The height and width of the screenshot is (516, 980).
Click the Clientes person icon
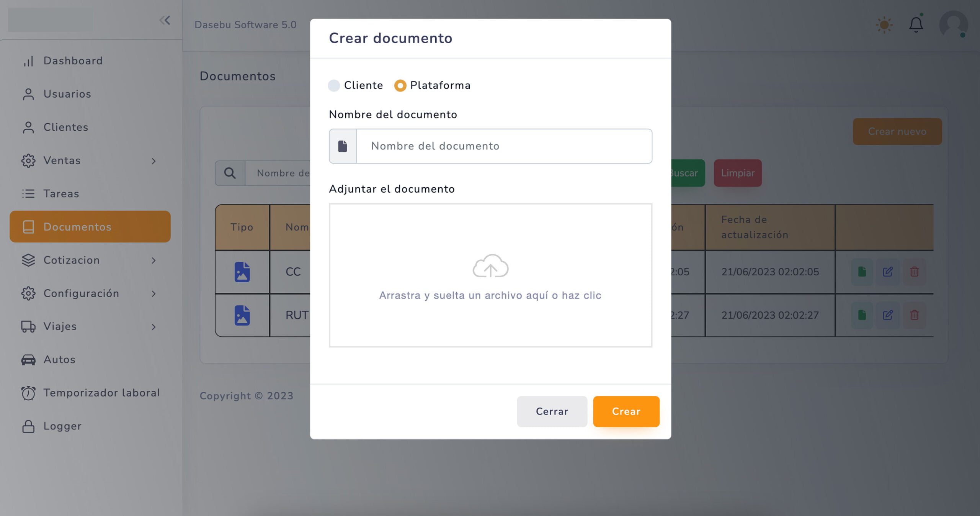coord(28,128)
